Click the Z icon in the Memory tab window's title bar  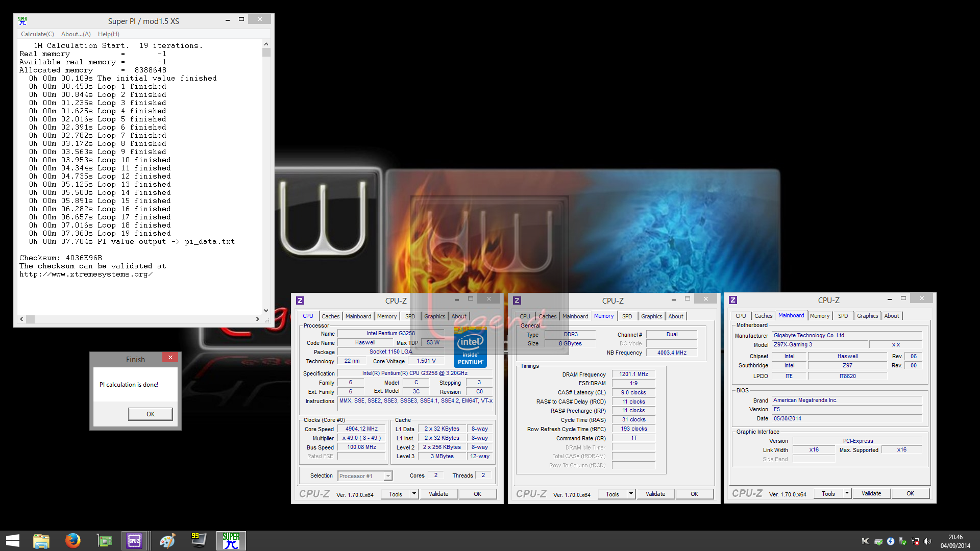[x=517, y=300]
